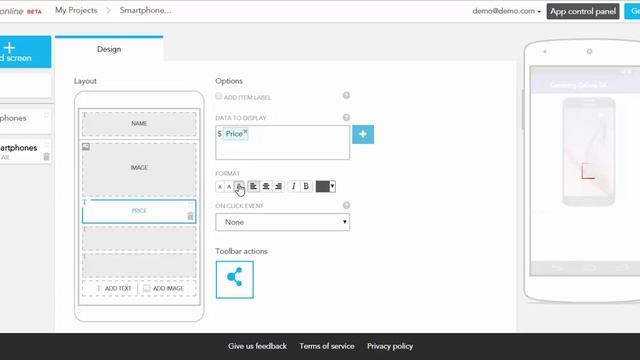Image resolution: width=640 pixels, height=360 pixels.
Task: Delete the Smartphones screen via trash icon
Action: click(46, 157)
